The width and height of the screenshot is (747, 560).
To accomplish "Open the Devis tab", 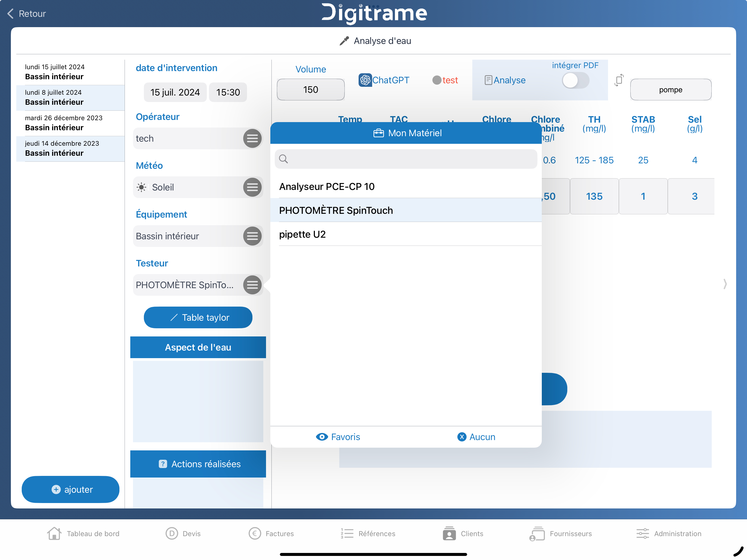I will point(183,533).
